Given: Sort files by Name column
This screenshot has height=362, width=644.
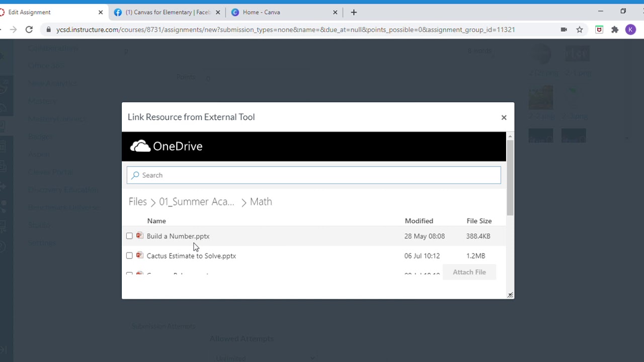Looking at the screenshot, I should [x=156, y=221].
